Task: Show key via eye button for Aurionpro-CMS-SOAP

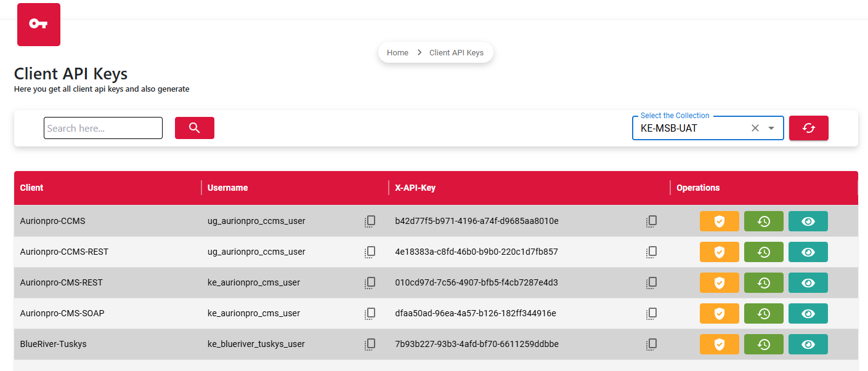Action: click(x=808, y=313)
